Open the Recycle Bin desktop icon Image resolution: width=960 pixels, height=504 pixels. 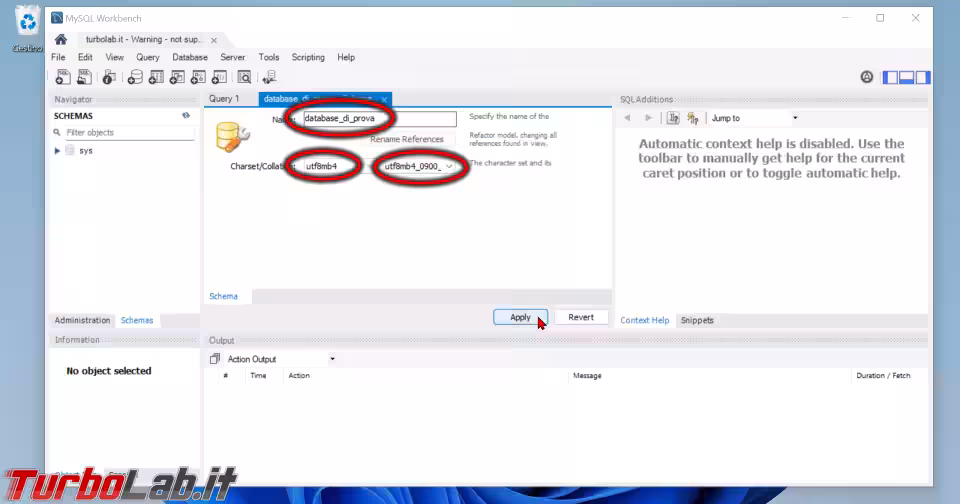28,29
